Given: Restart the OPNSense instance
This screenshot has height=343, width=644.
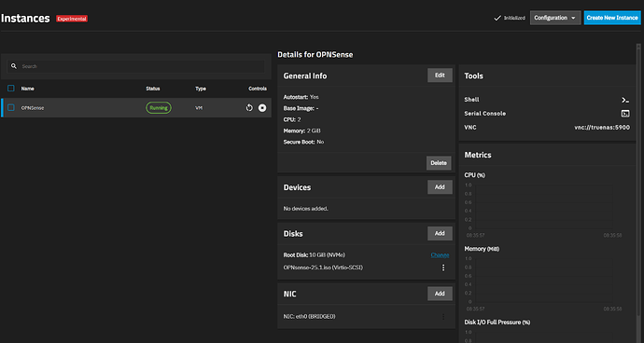Looking at the screenshot, I should [249, 108].
